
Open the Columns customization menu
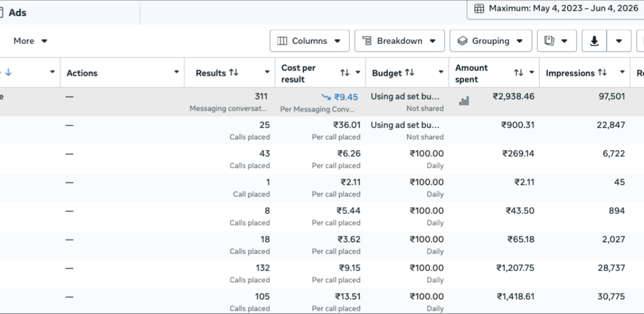[310, 41]
